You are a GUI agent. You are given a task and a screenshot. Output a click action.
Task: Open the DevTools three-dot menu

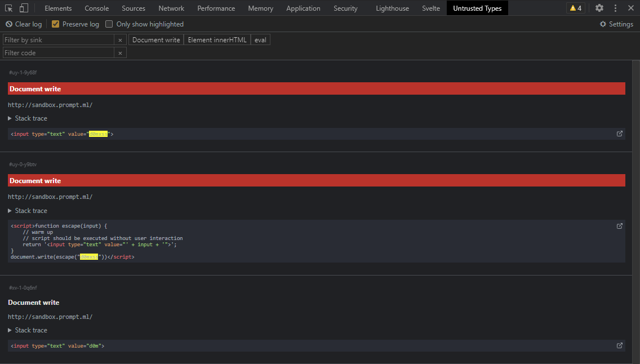(616, 8)
